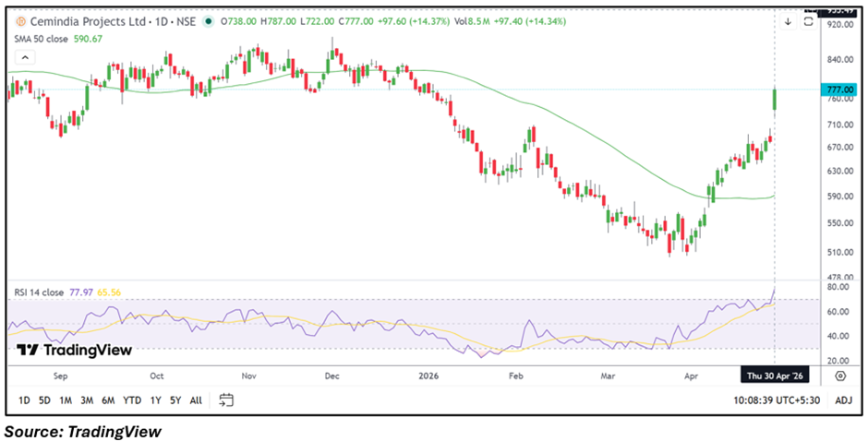
Task: Show the All time range
Action: tap(196, 400)
